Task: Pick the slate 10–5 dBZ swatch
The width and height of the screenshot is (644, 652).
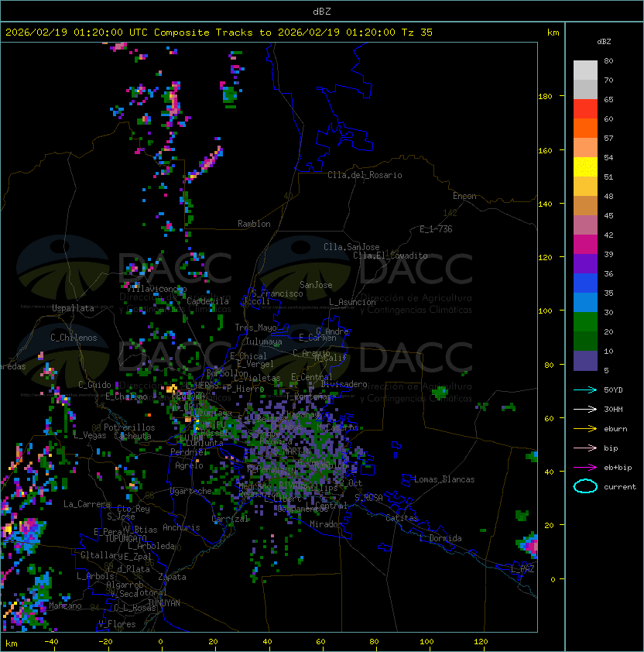Action: tap(585, 361)
